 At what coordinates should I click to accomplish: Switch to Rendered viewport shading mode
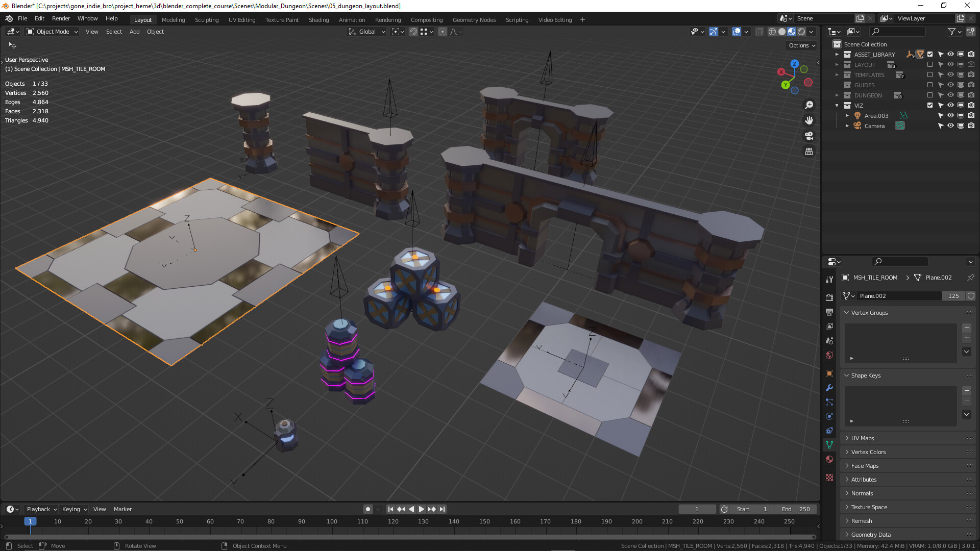coord(801,32)
